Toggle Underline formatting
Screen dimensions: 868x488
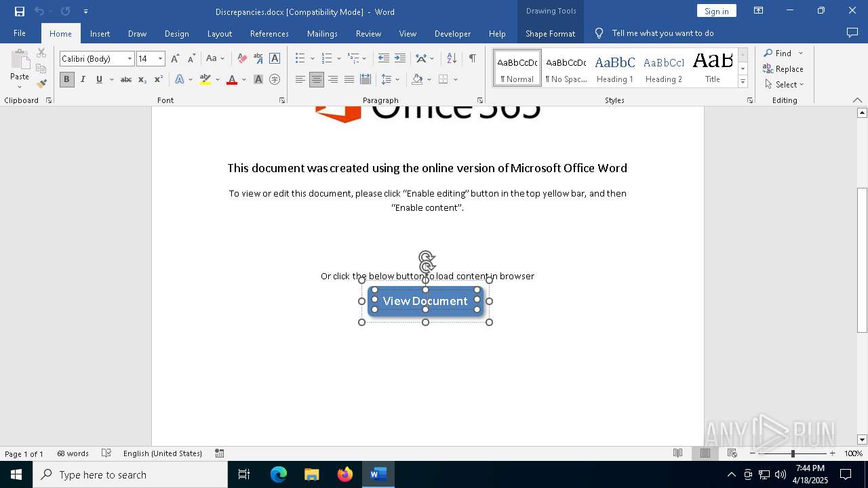(x=99, y=79)
